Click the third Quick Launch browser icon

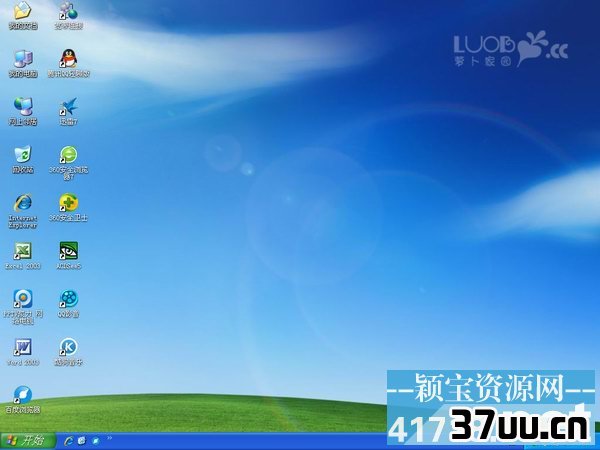coord(95,441)
